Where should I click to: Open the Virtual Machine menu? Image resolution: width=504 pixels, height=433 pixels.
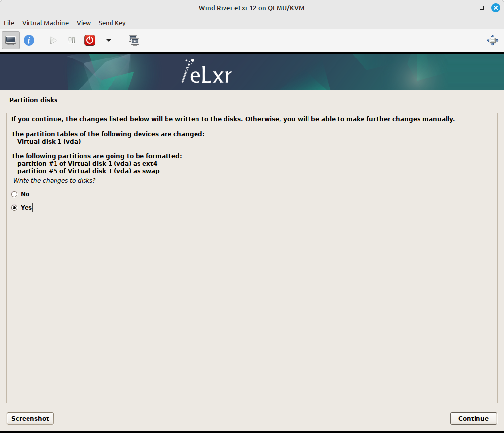point(45,23)
